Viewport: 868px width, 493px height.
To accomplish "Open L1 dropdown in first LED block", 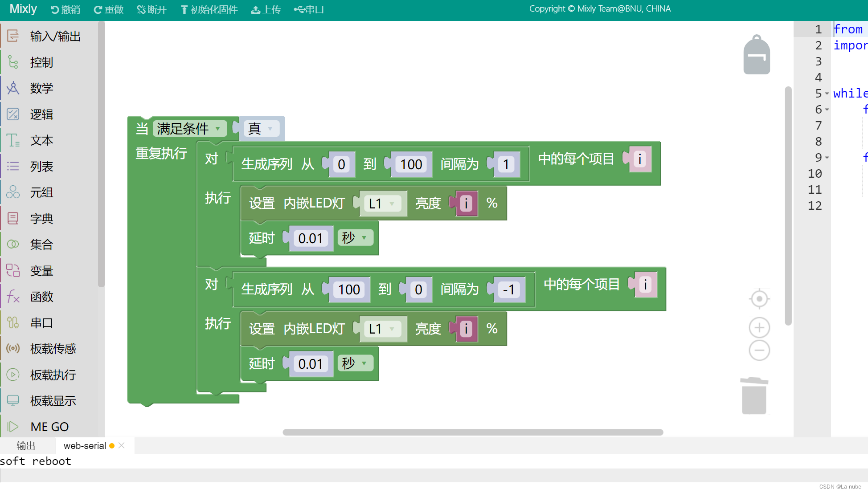I will point(383,204).
